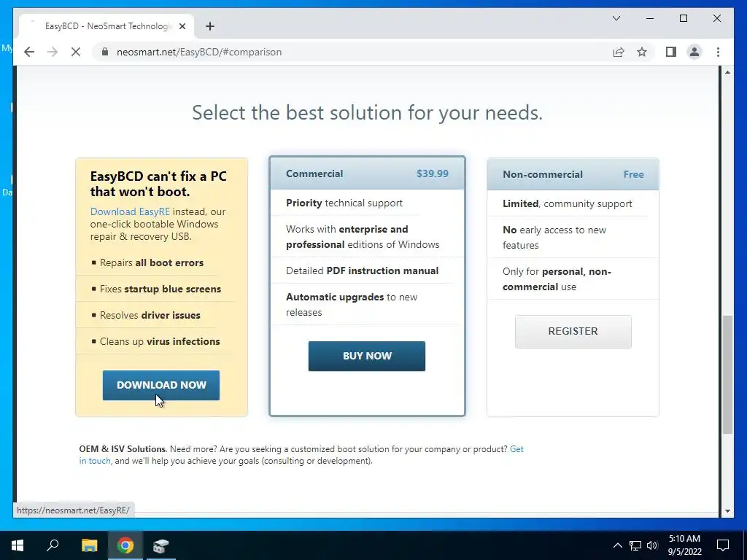747x560 pixels.
Task: Click the Chrome taskbar icon
Action: click(125, 545)
